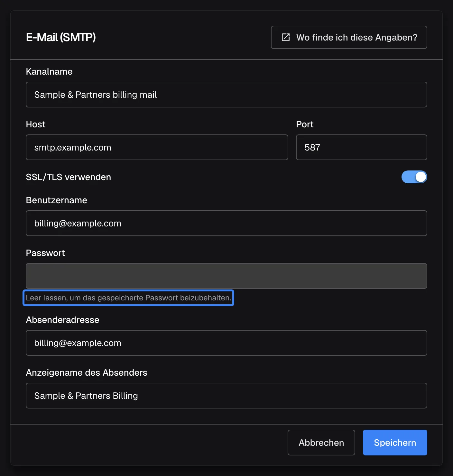The image size is (453, 476).
Task: Click the hint text 'Leer lassen, um das gespeicherte Passwort beizubehalten.'
Action: coord(128,298)
